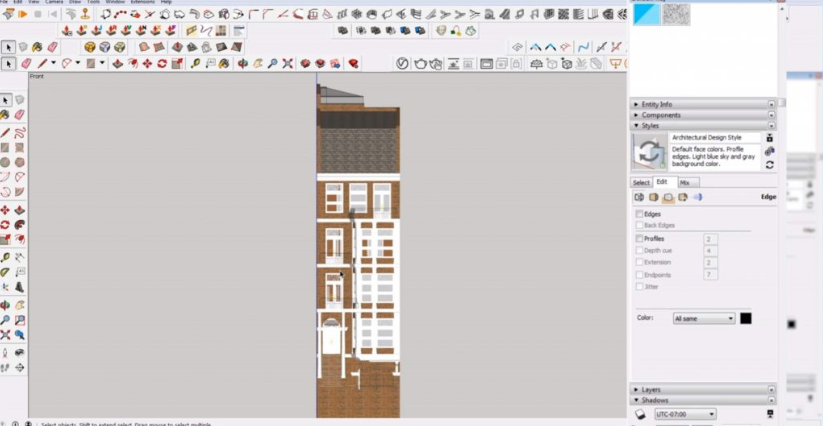The width and height of the screenshot is (823, 426).
Task: Click the Architectural Design Style name field
Action: click(715, 137)
